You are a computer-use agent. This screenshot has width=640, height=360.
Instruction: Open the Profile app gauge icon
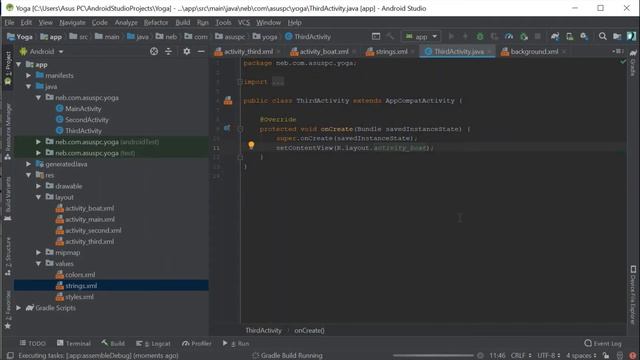(509, 37)
